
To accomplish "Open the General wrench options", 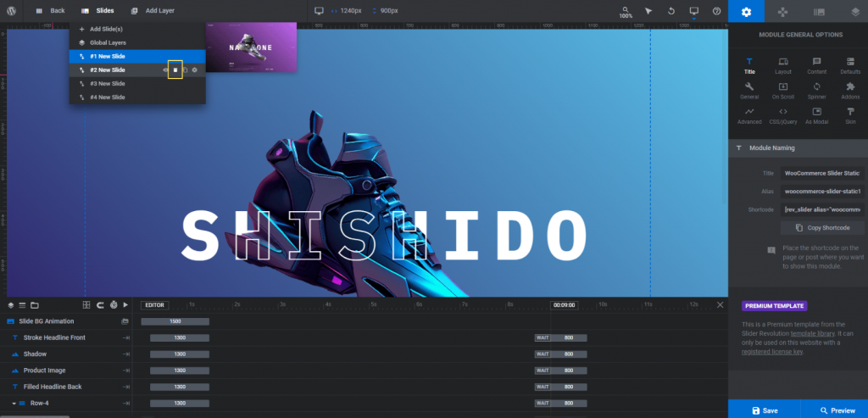I will pos(749,91).
